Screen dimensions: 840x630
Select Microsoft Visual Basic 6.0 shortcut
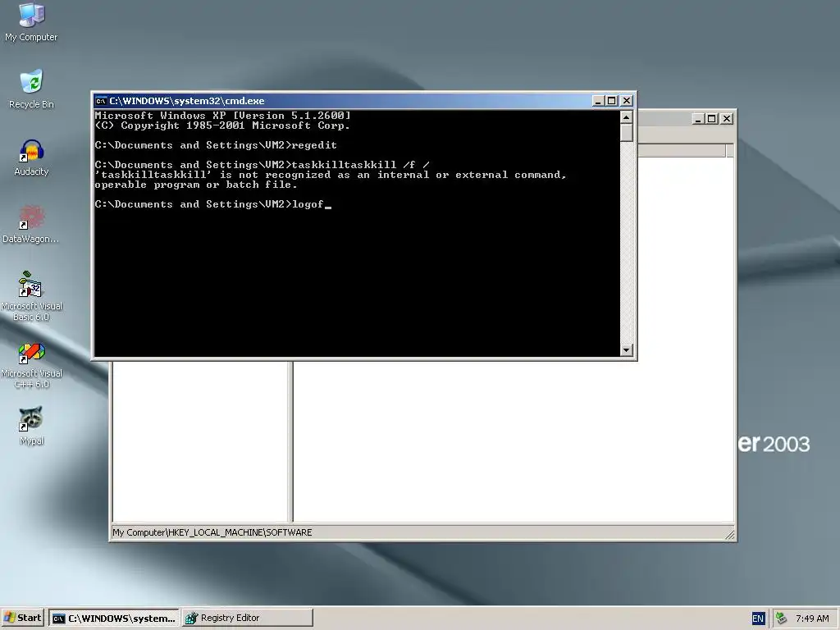pyautogui.click(x=31, y=295)
